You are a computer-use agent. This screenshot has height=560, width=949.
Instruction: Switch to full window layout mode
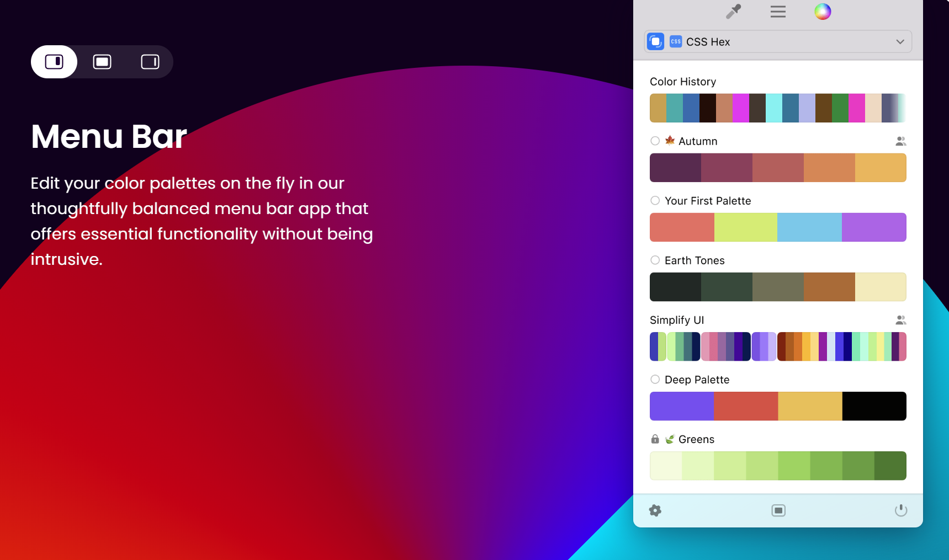(x=102, y=62)
